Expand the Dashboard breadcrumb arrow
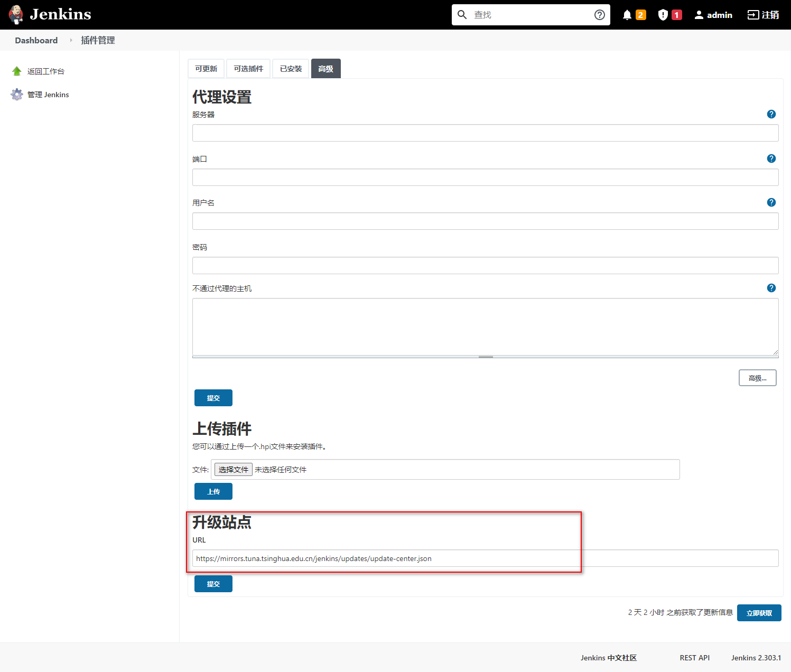The image size is (791, 672). coord(71,40)
